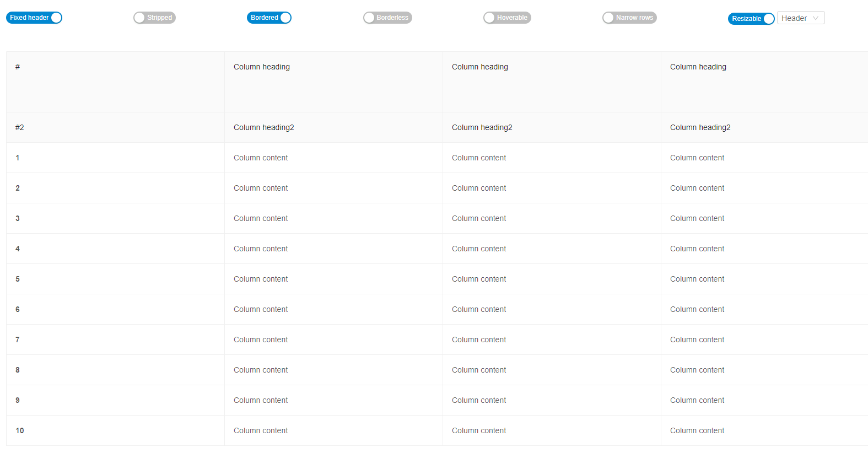Toggle off the Resizable switch
The image size is (868, 458).
[x=751, y=18]
